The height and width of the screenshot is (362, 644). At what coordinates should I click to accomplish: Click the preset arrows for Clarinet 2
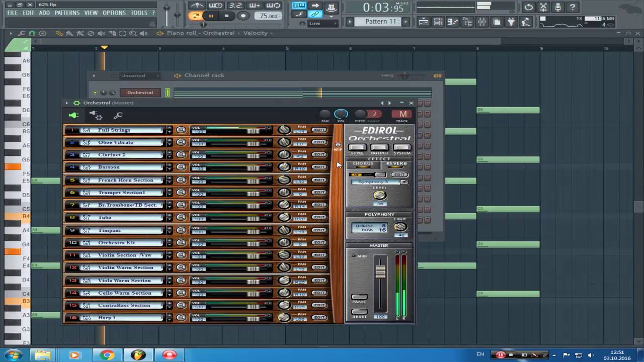click(x=169, y=155)
